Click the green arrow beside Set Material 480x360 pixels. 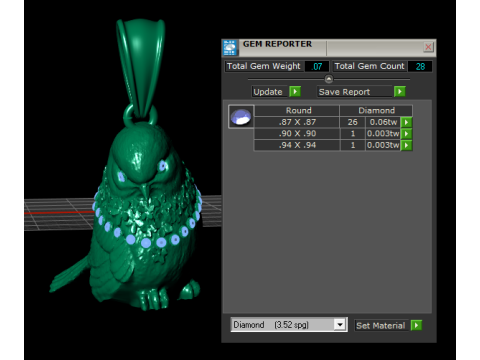click(x=416, y=325)
